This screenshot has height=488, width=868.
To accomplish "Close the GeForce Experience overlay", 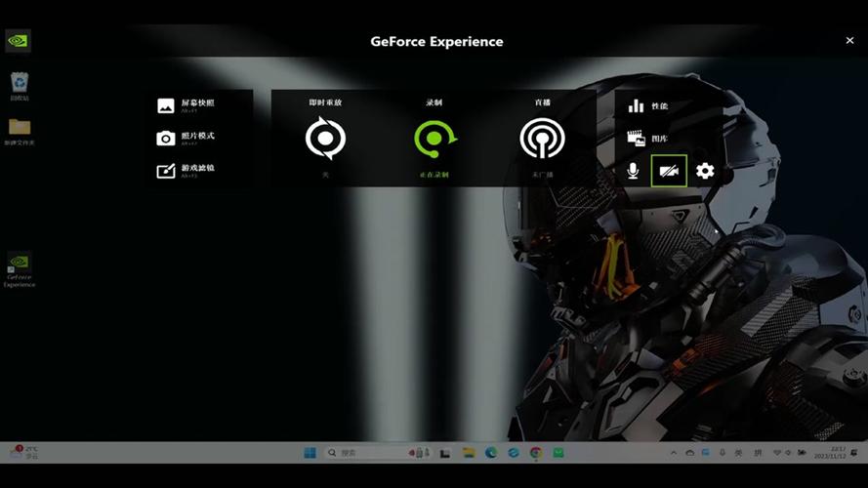I will click(849, 40).
